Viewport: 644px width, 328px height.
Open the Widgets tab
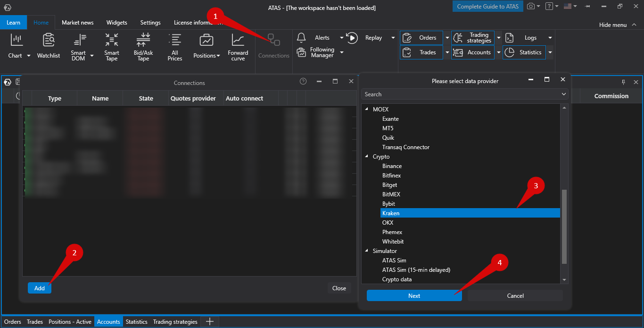[117, 23]
